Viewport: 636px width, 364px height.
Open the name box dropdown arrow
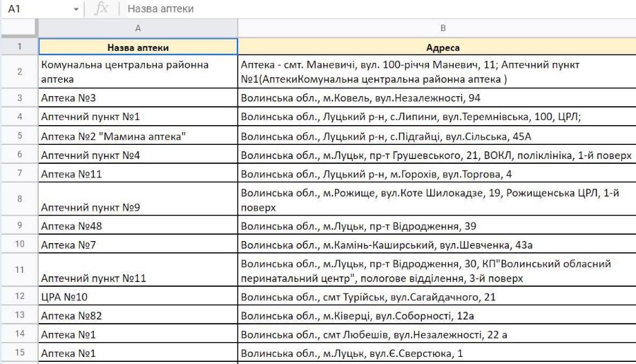[x=76, y=9]
